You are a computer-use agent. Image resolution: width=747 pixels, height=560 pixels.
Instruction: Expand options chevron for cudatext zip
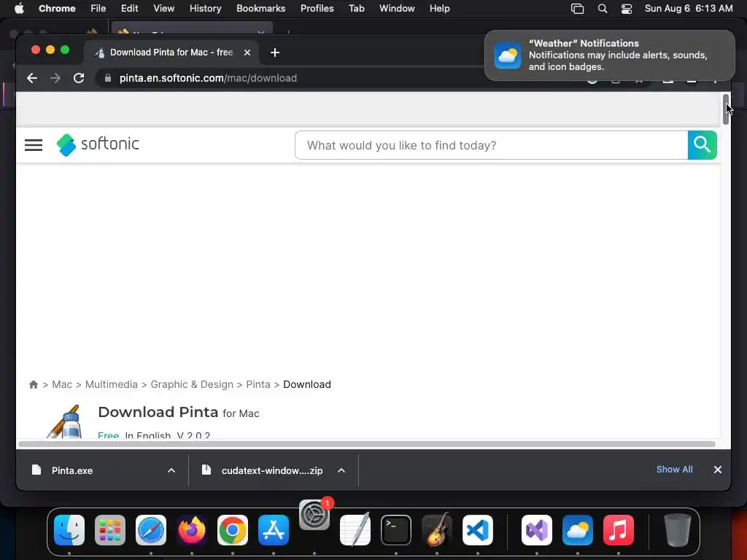click(x=341, y=470)
